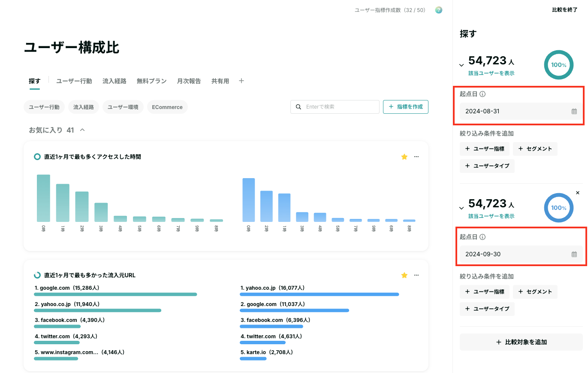The image size is (588, 373).
Task: Click the search magnifier icon
Action: [299, 107]
